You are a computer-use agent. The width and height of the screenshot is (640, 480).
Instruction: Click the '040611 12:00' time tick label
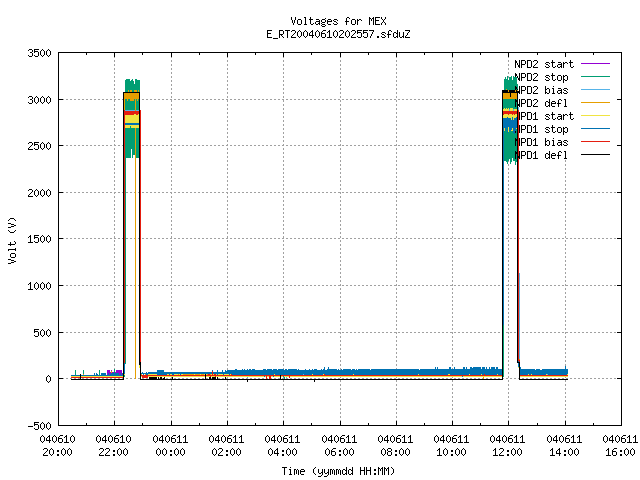(507, 446)
